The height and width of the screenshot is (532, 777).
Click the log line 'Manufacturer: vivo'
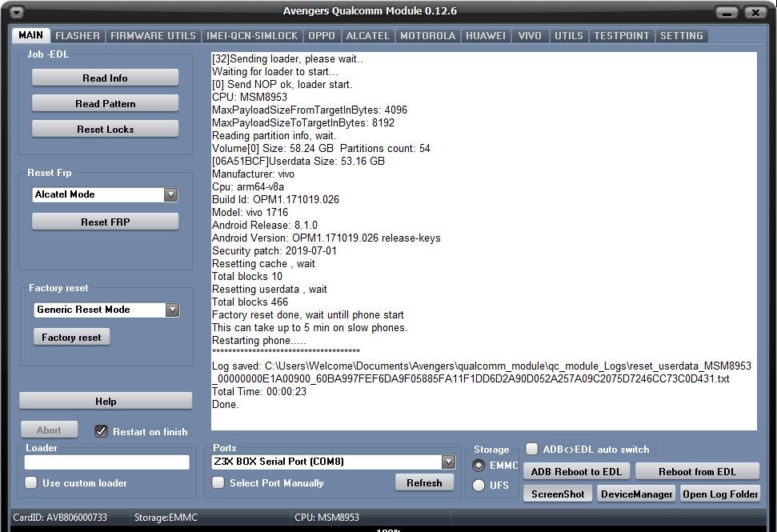[253, 174]
